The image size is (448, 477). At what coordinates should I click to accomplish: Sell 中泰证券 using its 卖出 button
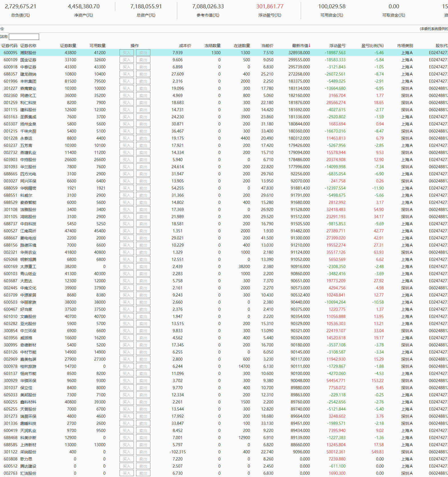point(143,67)
